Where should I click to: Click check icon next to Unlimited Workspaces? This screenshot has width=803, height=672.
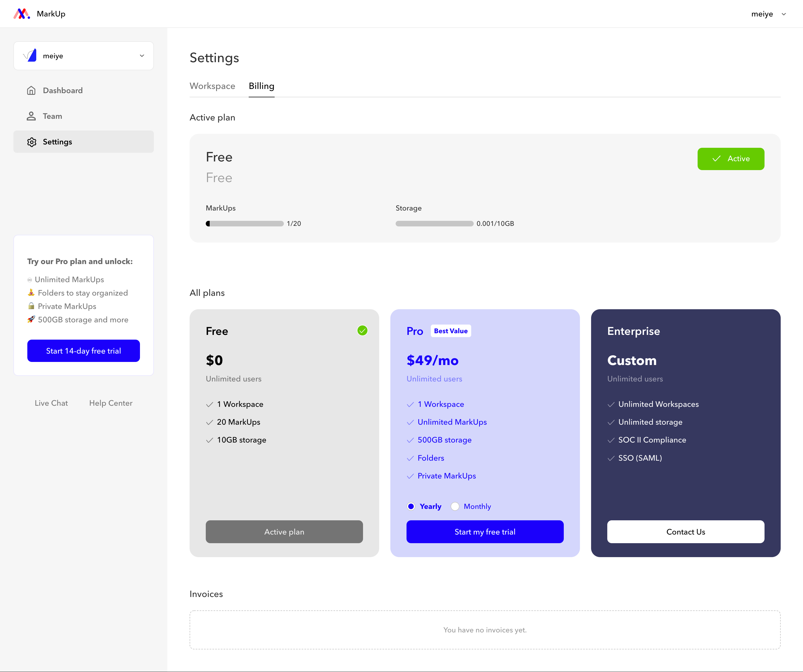coord(611,404)
